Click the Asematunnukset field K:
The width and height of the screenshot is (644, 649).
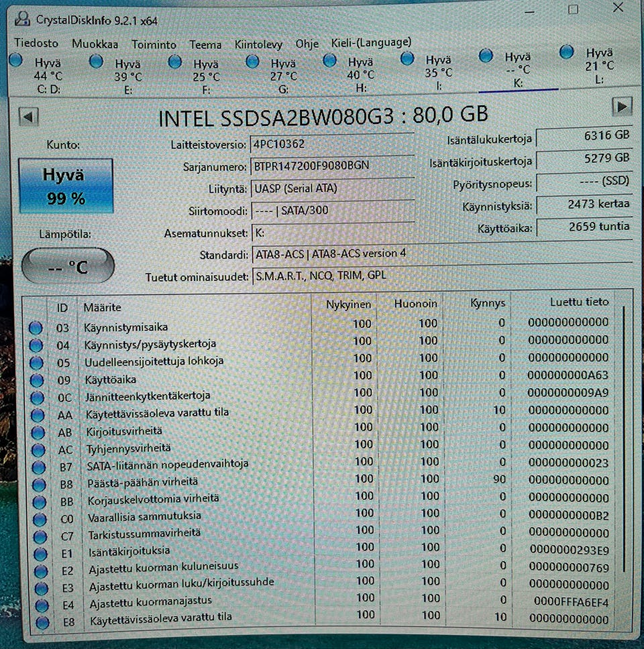(334, 233)
